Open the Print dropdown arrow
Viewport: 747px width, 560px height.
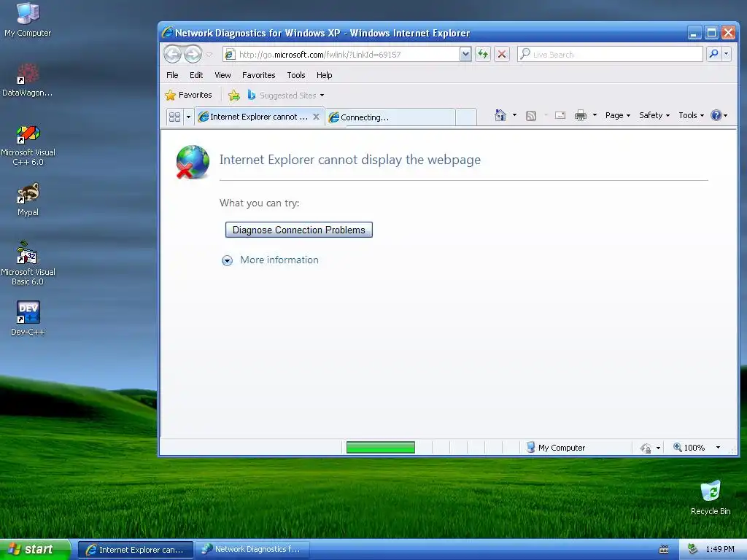point(595,115)
